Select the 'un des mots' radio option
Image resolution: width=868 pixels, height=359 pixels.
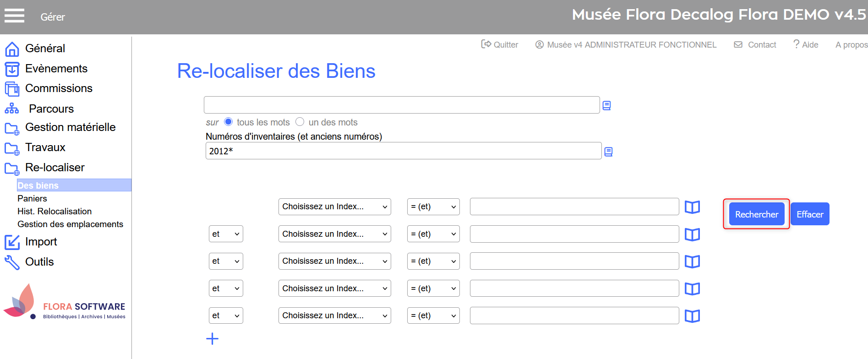click(x=300, y=122)
